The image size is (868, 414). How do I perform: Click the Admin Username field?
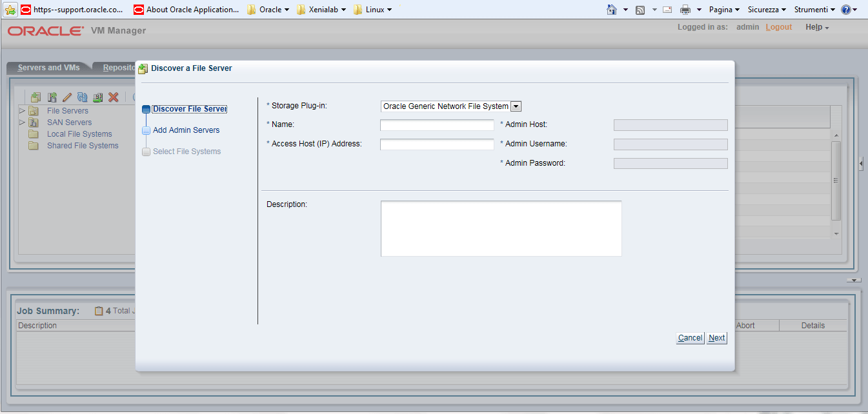(671, 144)
